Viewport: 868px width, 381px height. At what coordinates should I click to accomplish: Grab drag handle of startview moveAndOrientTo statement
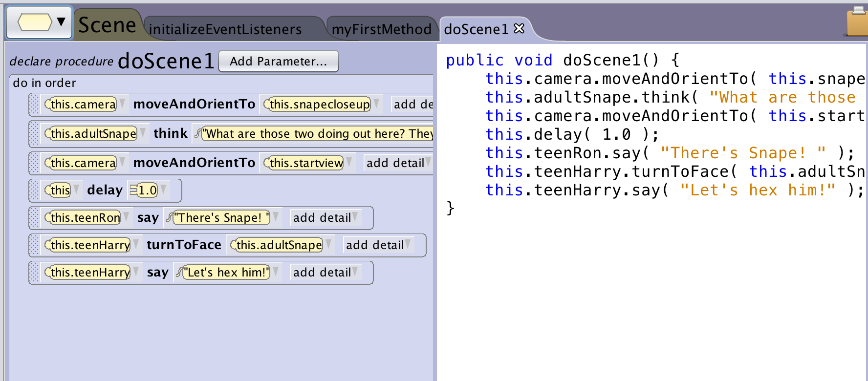[34, 163]
